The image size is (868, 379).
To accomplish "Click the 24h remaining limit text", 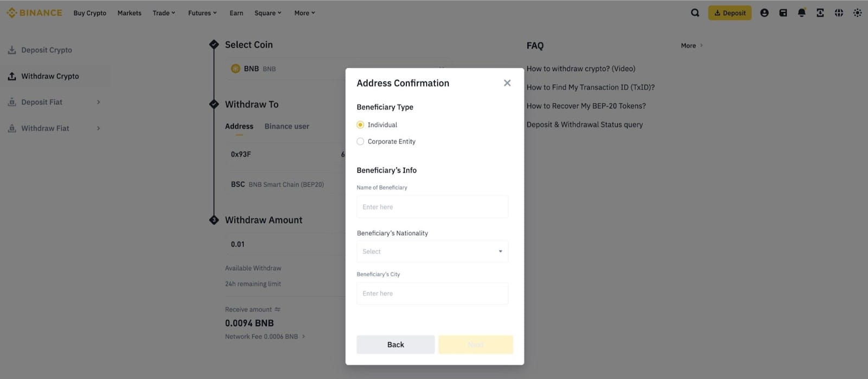I will tap(253, 284).
